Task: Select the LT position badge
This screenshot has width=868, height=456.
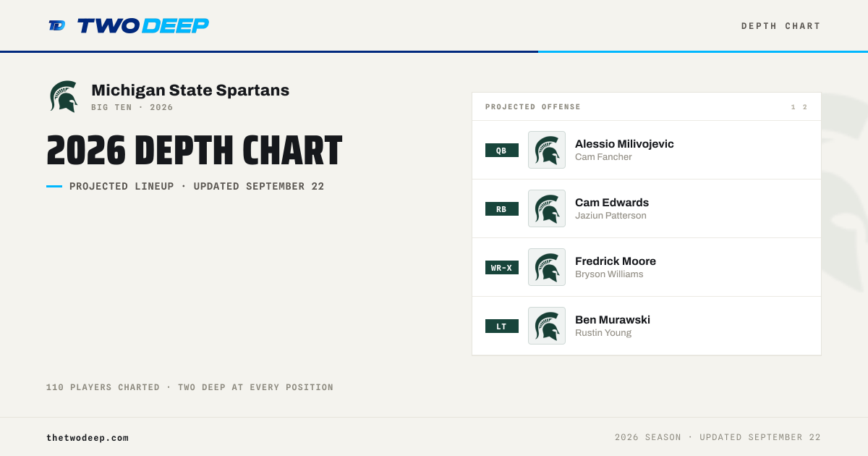Action: tap(502, 326)
